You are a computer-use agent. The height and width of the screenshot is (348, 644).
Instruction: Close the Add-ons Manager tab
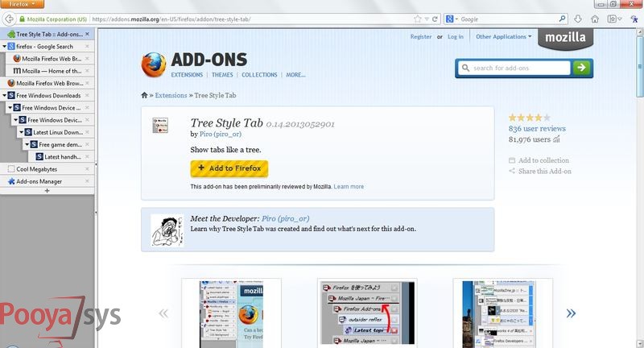click(x=87, y=181)
